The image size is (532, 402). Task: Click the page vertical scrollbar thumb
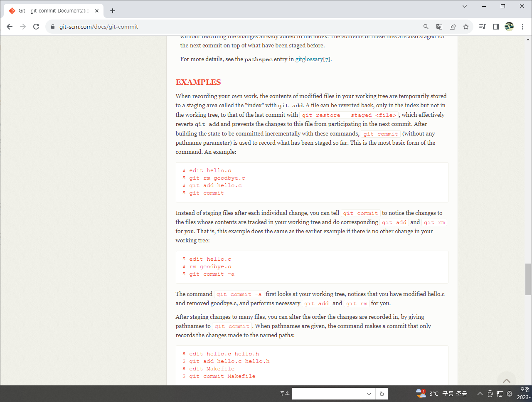tap(528, 279)
